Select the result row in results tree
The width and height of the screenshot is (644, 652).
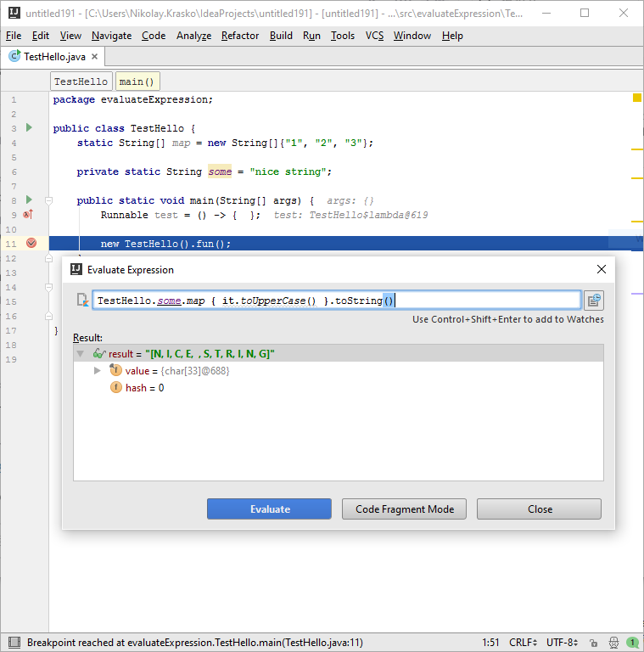click(x=339, y=353)
